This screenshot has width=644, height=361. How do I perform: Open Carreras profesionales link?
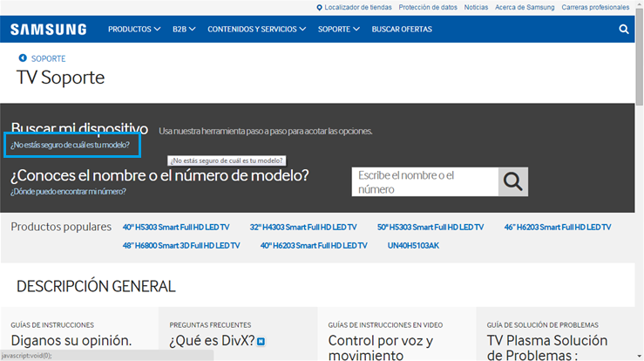(x=595, y=7)
